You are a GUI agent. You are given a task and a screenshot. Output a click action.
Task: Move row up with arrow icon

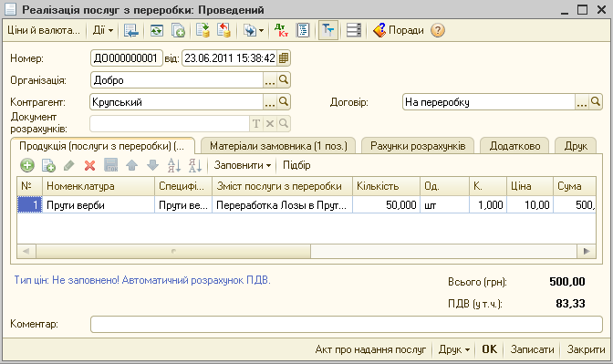tap(131, 165)
